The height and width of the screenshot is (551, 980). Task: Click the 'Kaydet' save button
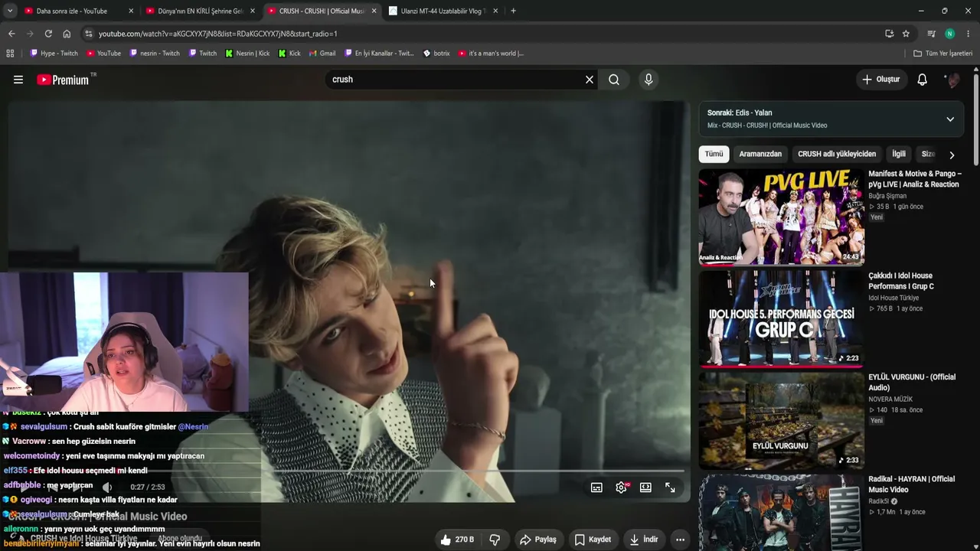tap(593, 540)
